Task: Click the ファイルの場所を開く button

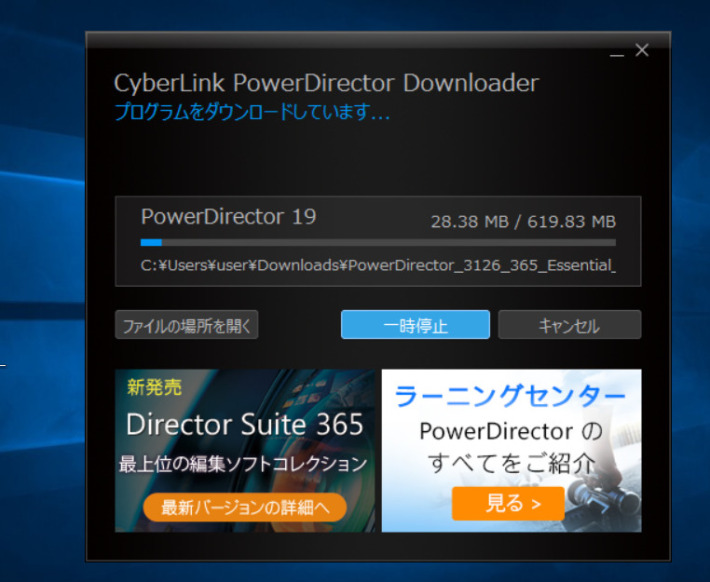Action: pos(187,325)
